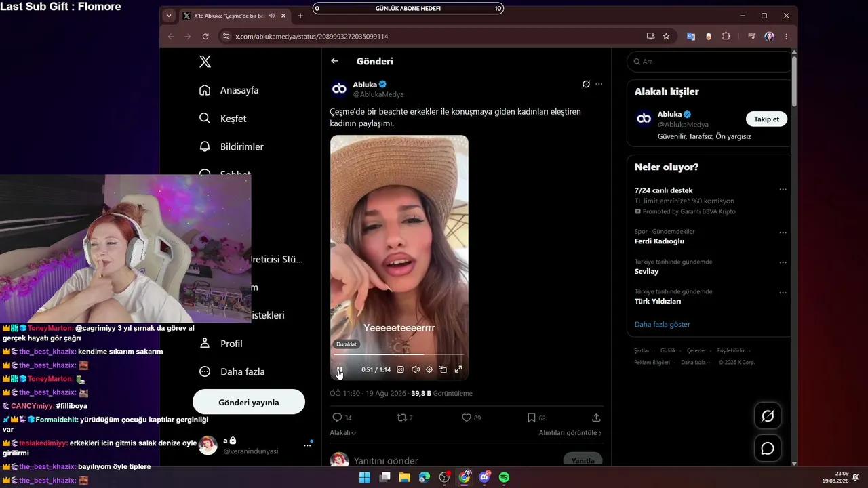This screenshot has height=488, width=868.
Task: Open Bildirimler in the sidebar
Action: (x=232, y=146)
